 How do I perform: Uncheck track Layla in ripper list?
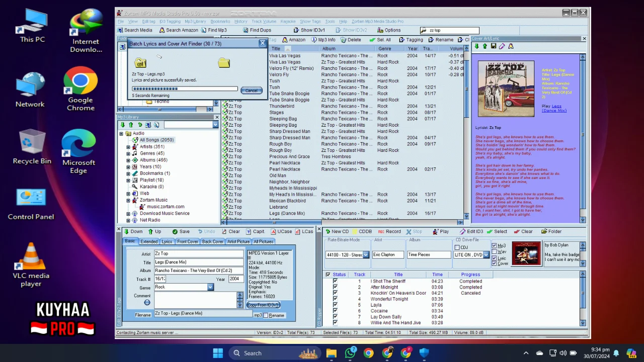(x=335, y=305)
